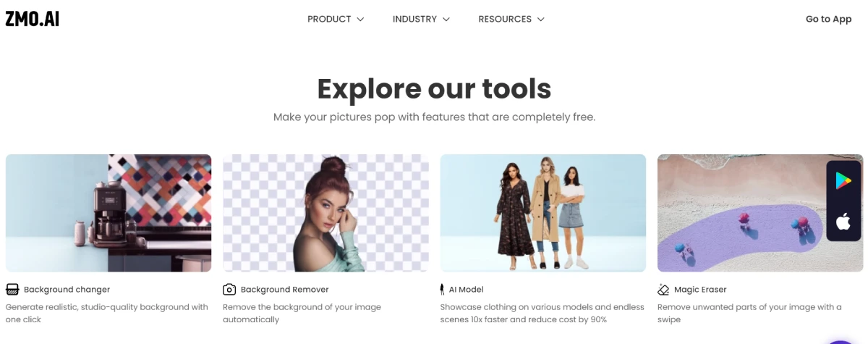Open the Google Play store icon
This screenshot has width=868, height=344.
(x=843, y=181)
